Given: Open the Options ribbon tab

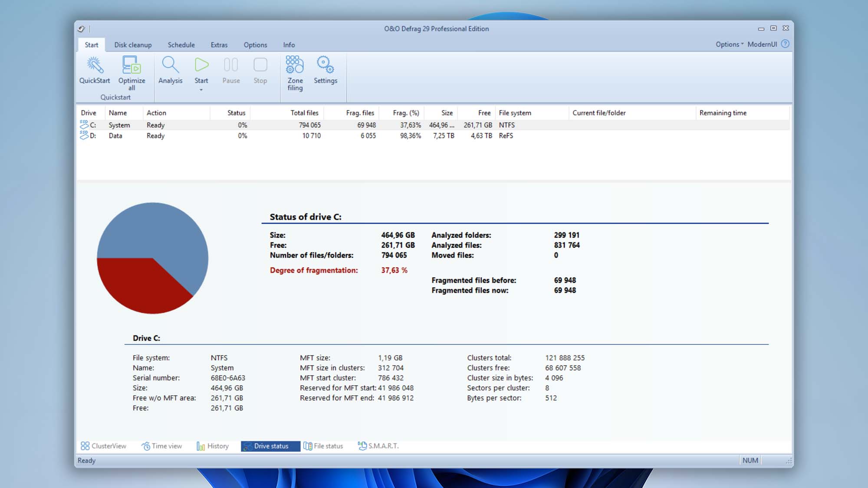Looking at the screenshot, I should tap(255, 45).
